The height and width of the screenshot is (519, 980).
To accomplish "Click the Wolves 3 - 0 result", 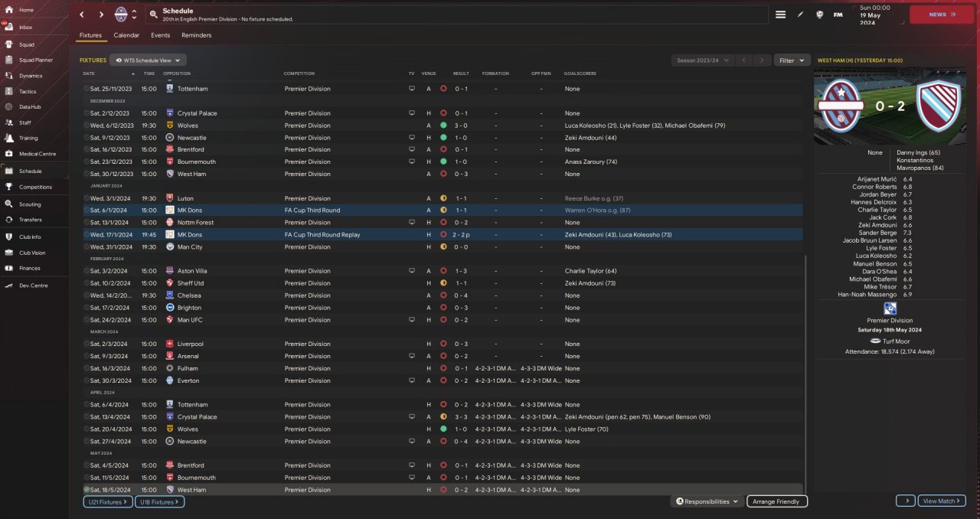I will click(x=461, y=126).
